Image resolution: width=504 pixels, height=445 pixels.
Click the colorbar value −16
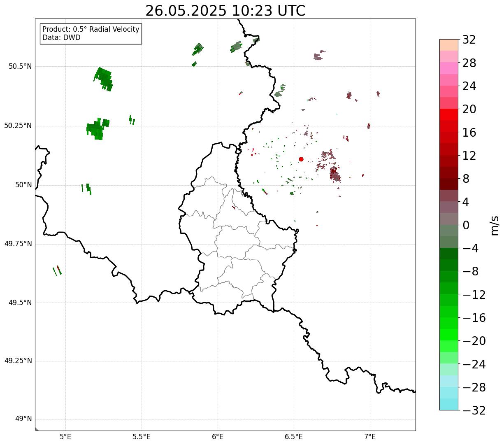click(x=474, y=318)
